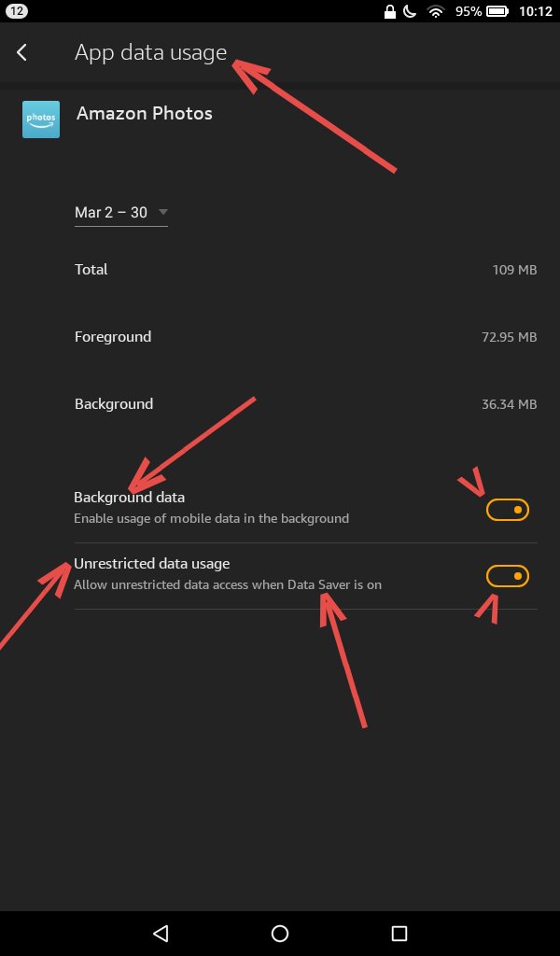Open the Mar 2 – 30 date dropdown
The height and width of the screenshot is (956, 560).
click(x=112, y=213)
